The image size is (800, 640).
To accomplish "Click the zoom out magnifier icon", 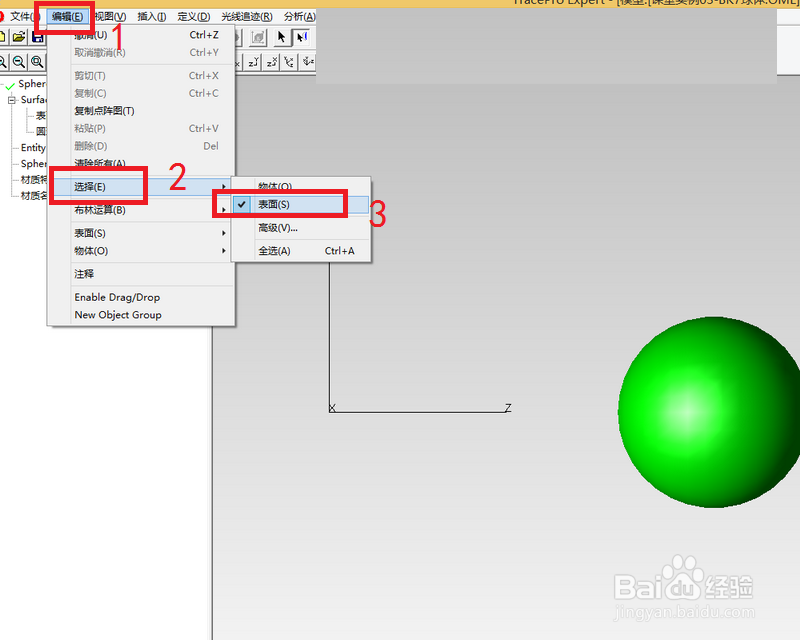I will 19,62.
